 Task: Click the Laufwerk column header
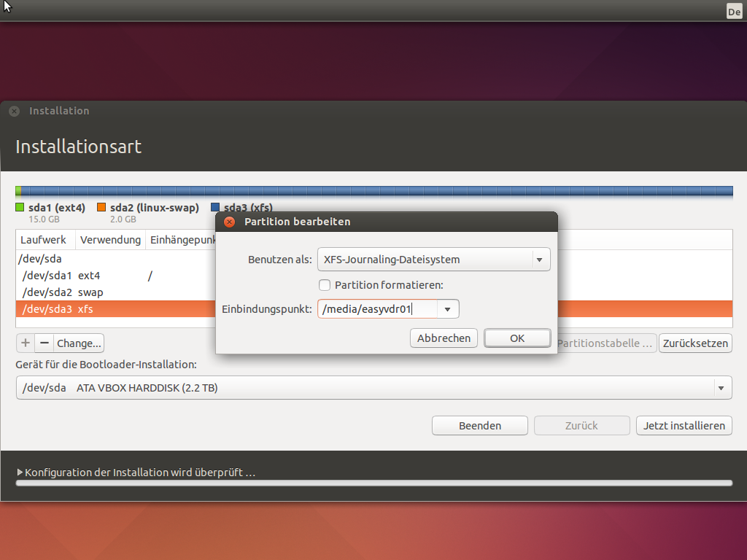pyautogui.click(x=44, y=240)
